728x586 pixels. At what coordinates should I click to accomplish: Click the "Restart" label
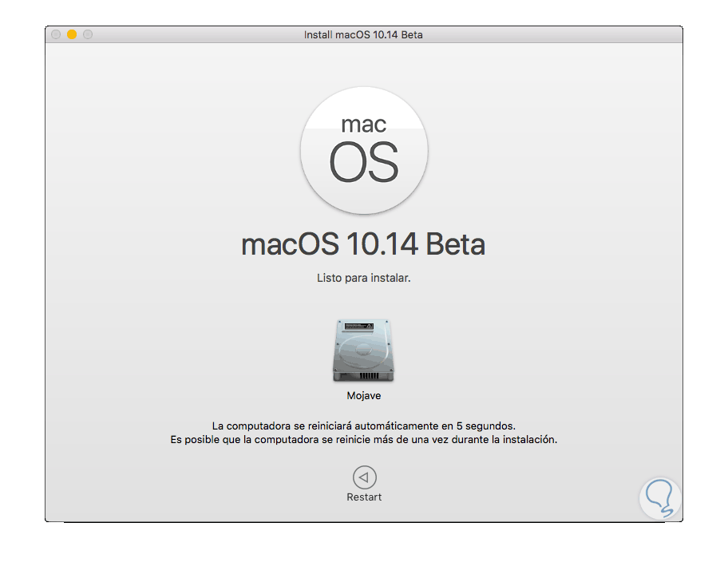[x=364, y=497]
